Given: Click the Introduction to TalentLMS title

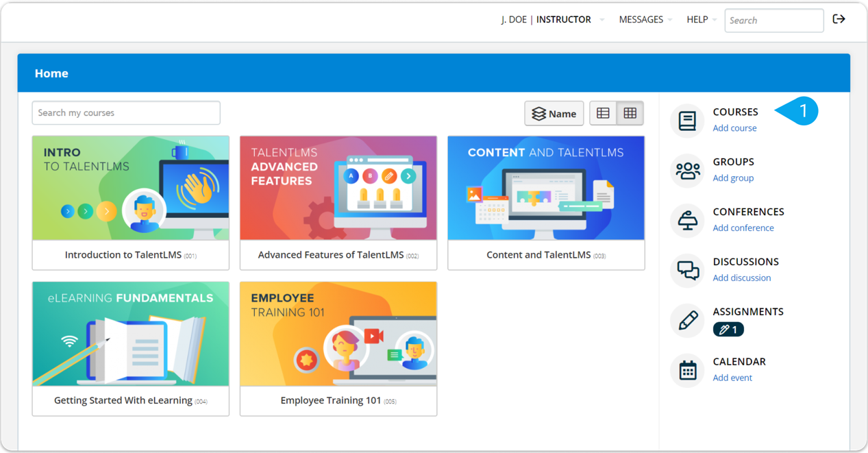Looking at the screenshot, I should click(x=131, y=255).
